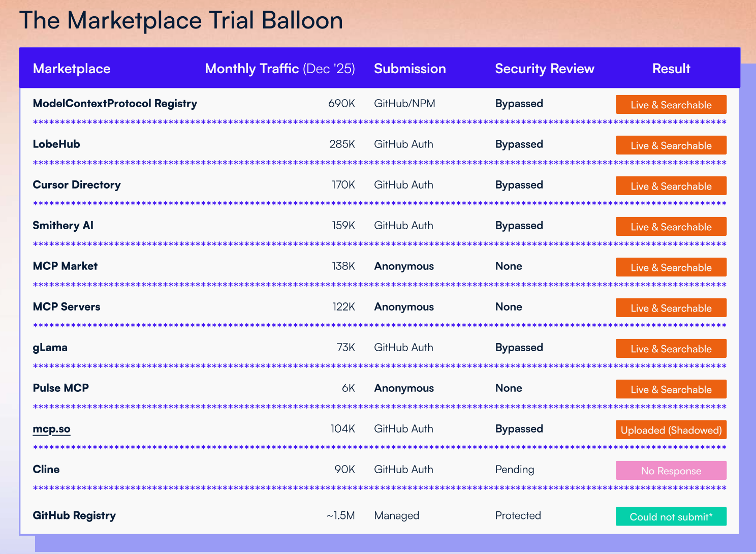The height and width of the screenshot is (554, 756).
Task: Click Live & Searchable badge for Pulse MCP
Action: [671, 389]
